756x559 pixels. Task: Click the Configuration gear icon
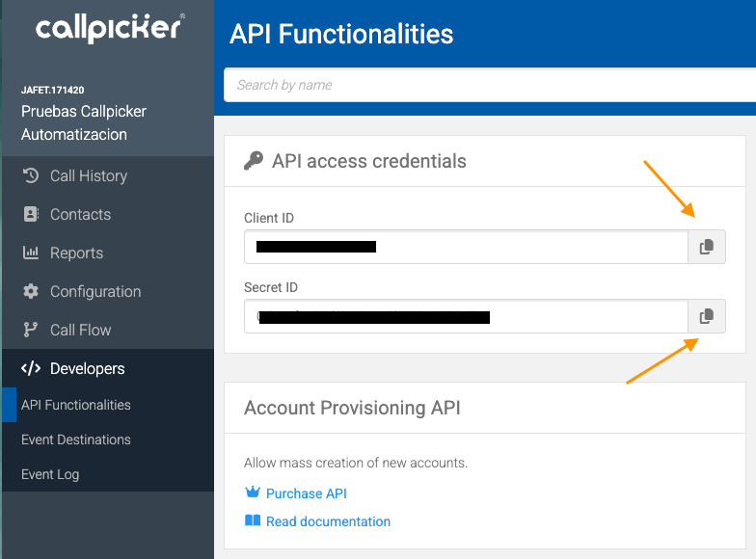pyautogui.click(x=31, y=291)
